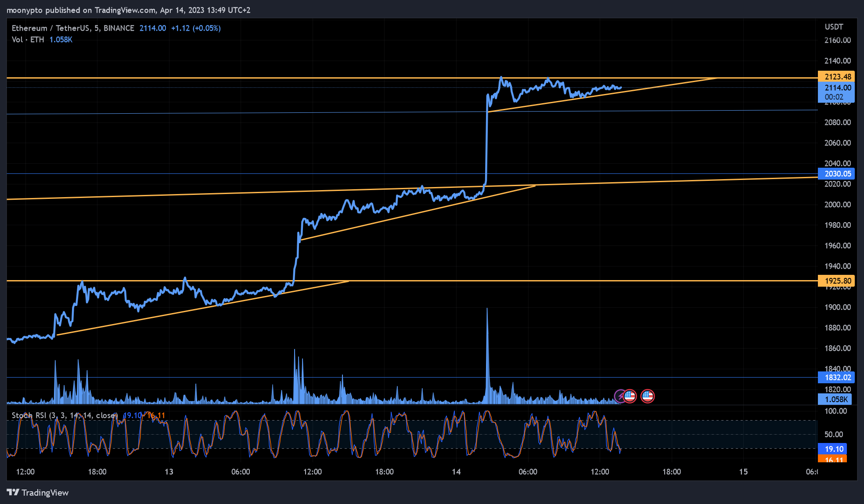Click the 2160.00 price scale tick
The width and height of the screenshot is (864, 504).
838,40
